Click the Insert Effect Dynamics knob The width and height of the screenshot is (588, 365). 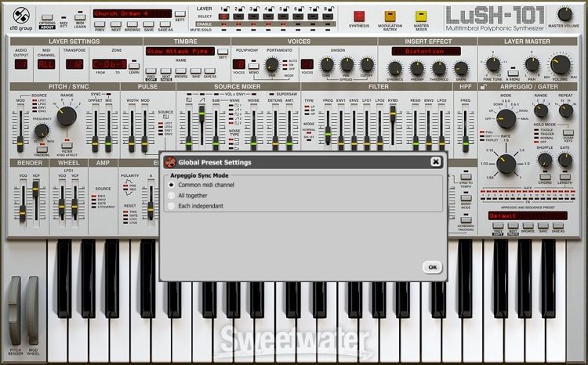395,69
